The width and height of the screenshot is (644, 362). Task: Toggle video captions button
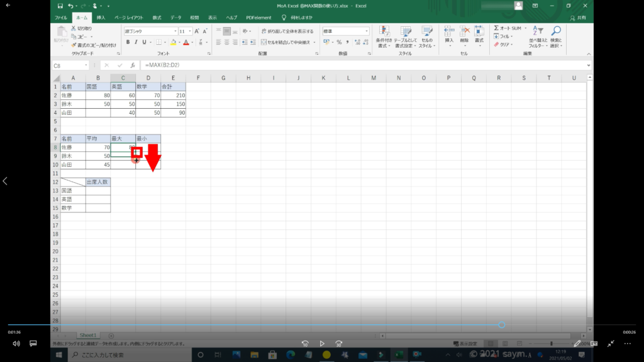point(33,344)
